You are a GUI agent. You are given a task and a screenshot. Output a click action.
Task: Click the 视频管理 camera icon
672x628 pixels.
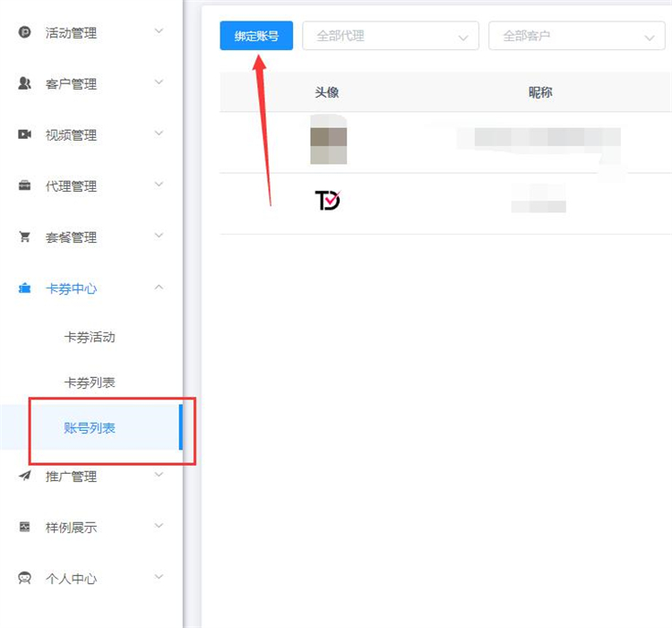24,134
